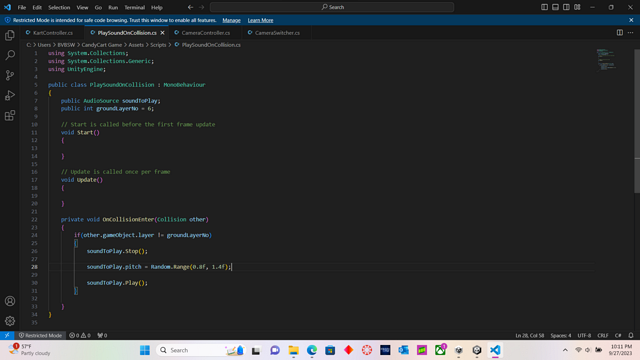Open the Manage gear icon

coord(10,321)
